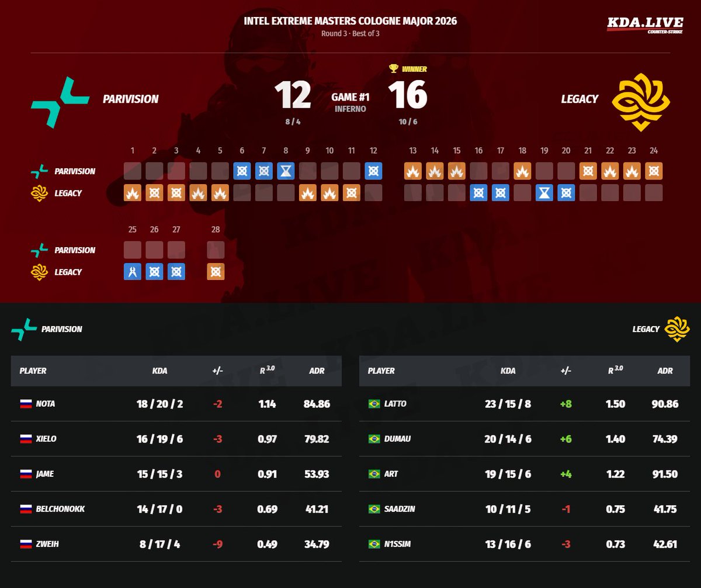
Task: Click the GAME #1 label
Action: click(350, 96)
